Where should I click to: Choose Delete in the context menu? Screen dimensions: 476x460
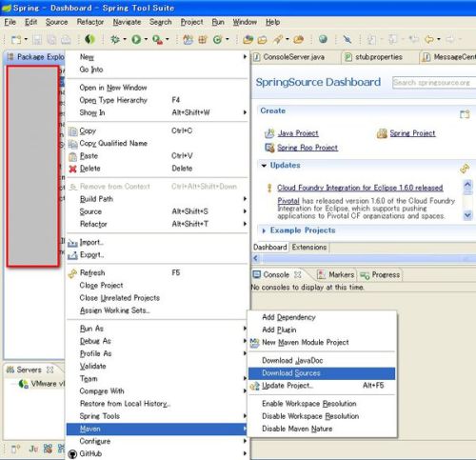pyautogui.click(x=157, y=169)
